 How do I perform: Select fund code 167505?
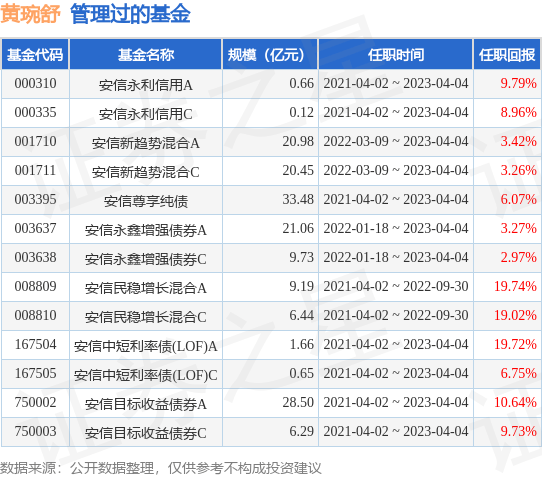[35, 373]
